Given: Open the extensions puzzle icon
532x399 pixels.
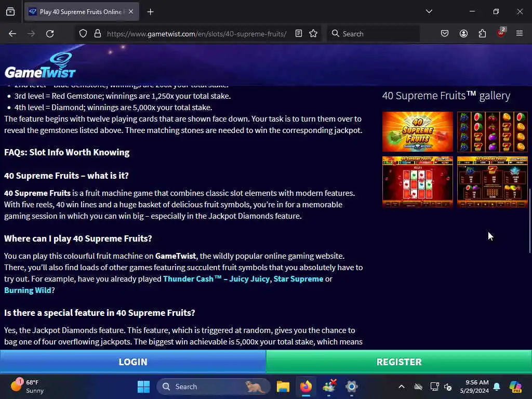Looking at the screenshot, I should pyautogui.click(x=482, y=34).
